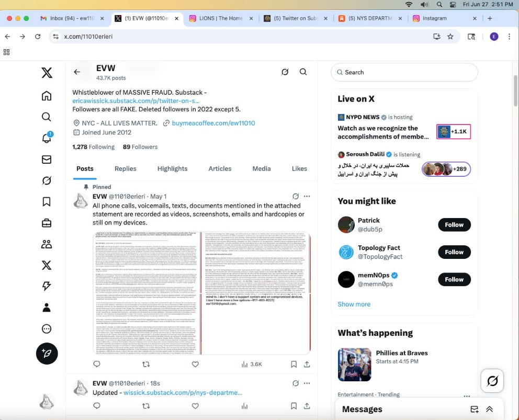The image size is (519, 420).
Task: Open Chrome three-dot menu
Action: click(x=509, y=37)
